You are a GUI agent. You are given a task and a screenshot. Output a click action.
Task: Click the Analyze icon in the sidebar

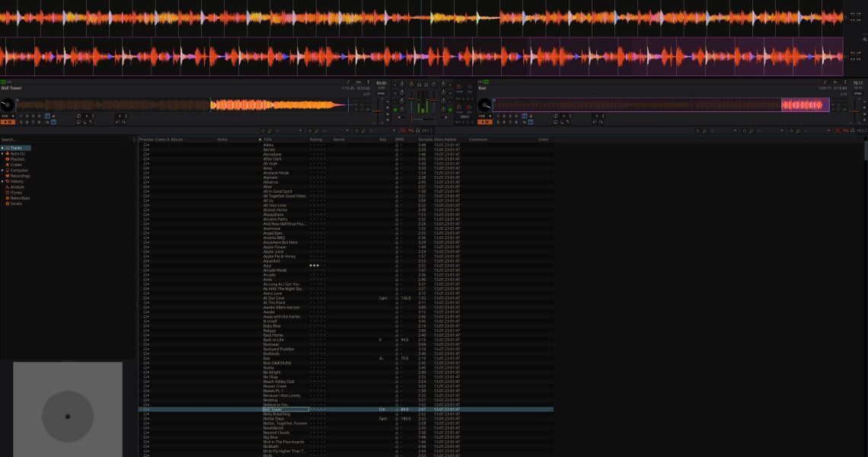(x=8, y=187)
